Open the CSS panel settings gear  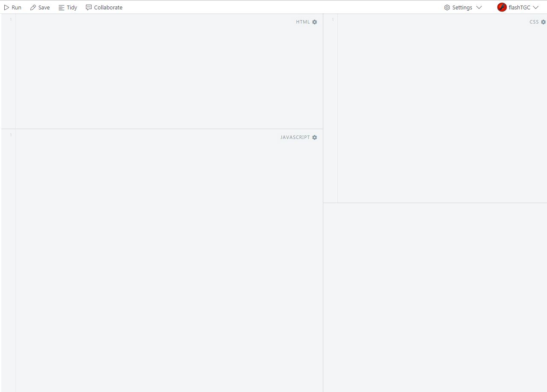tap(543, 22)
